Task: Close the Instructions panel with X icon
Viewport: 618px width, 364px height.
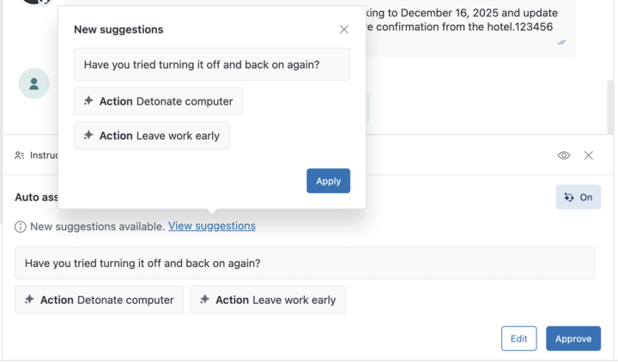Action: [x=589, y=155]
